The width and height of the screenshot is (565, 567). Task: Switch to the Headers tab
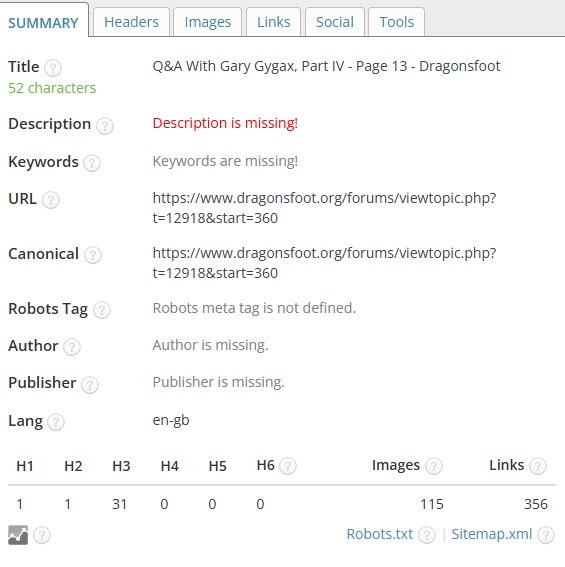tap(131, 22)
